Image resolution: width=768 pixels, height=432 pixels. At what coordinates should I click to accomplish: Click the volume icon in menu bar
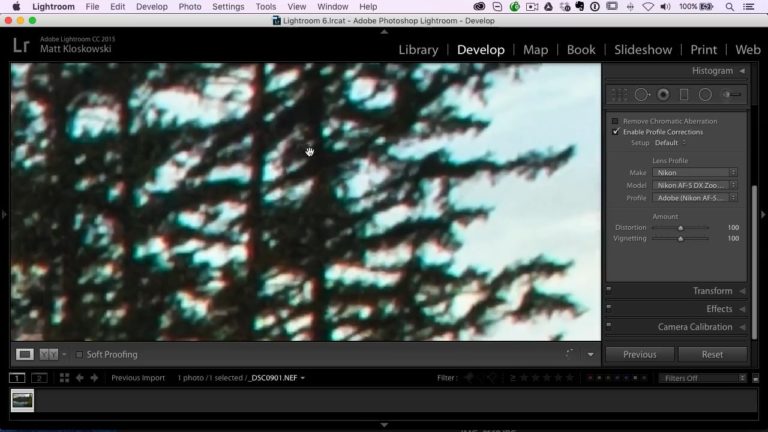(x=665, y=7)
